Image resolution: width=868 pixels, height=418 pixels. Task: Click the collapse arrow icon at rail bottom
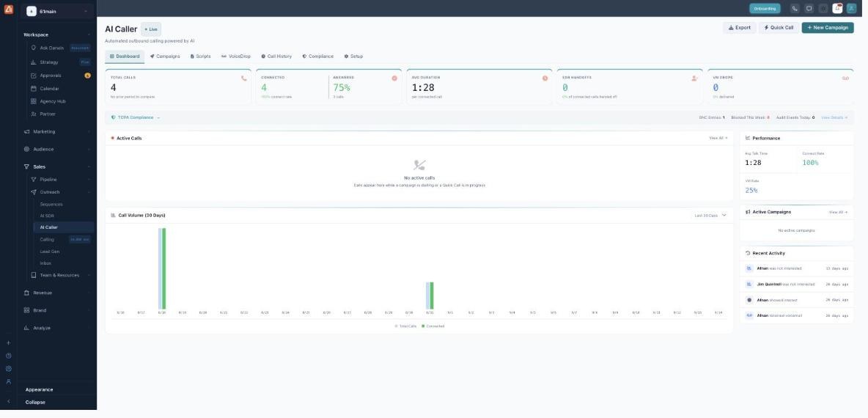8,401
